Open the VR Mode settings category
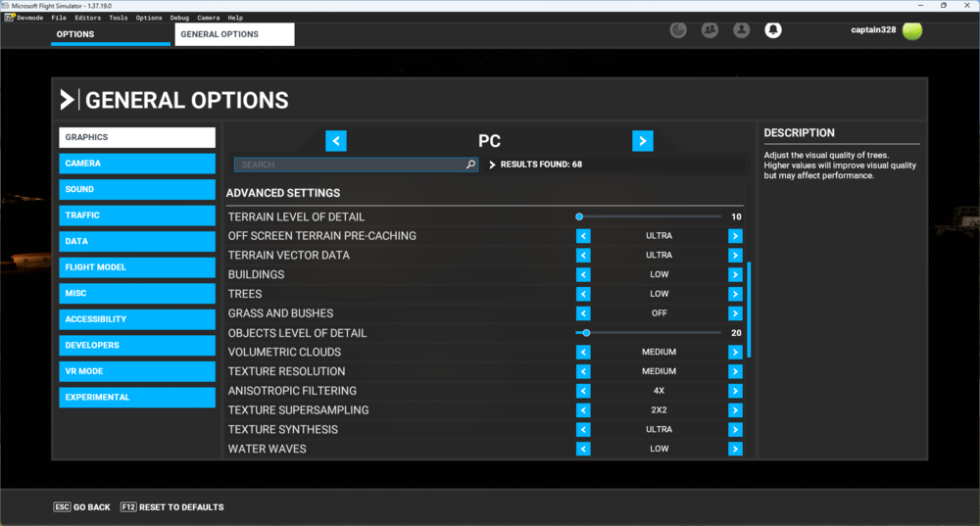980x526 pixels. tap(137, 371)
